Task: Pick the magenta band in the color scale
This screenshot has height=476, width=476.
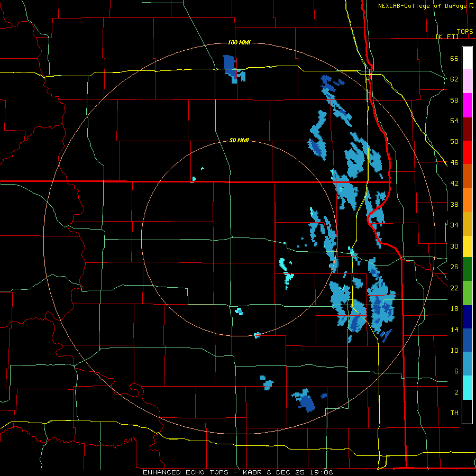Action: pos(467,105)
